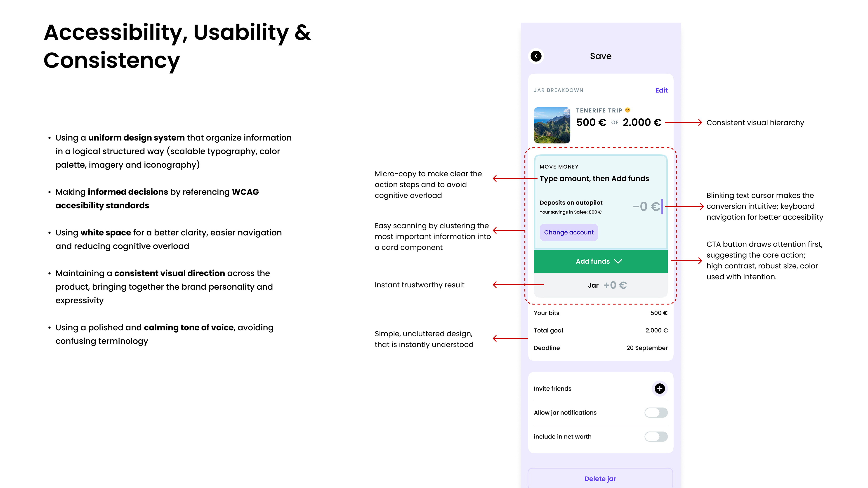The width and height of the screenshot is (868, 488).
Task: Click the Deposits on autopilot label
Action: [x=571, y=202]
